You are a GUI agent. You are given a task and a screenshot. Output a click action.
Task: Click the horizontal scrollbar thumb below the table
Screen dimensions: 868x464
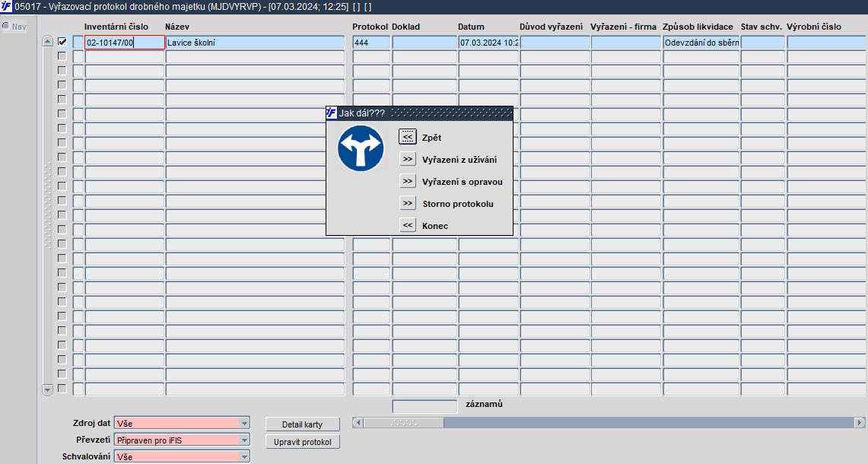403,422
